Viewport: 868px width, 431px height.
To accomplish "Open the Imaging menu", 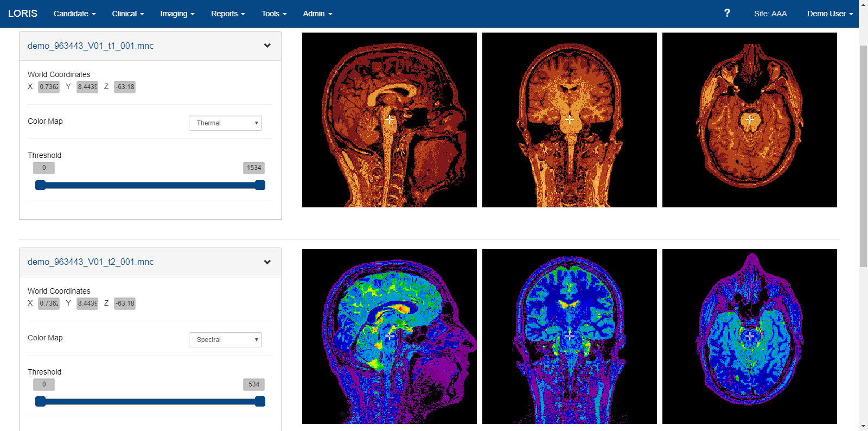I will coord(177,14).
